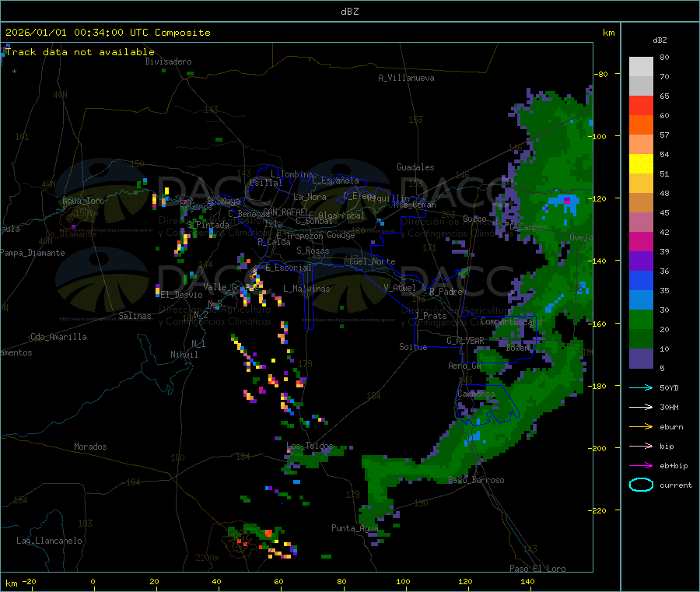The width and height of the screenshot is (700, 592).
Task: Select the bright yellow 54-51 dBZ swatch
Action: (641, 163)
